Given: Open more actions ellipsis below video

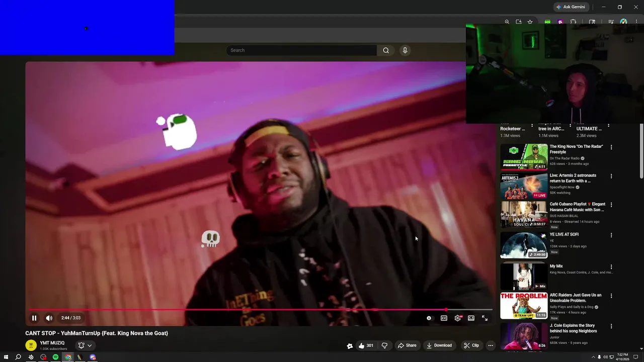Looking at the screenshot, I should (491, 345).
